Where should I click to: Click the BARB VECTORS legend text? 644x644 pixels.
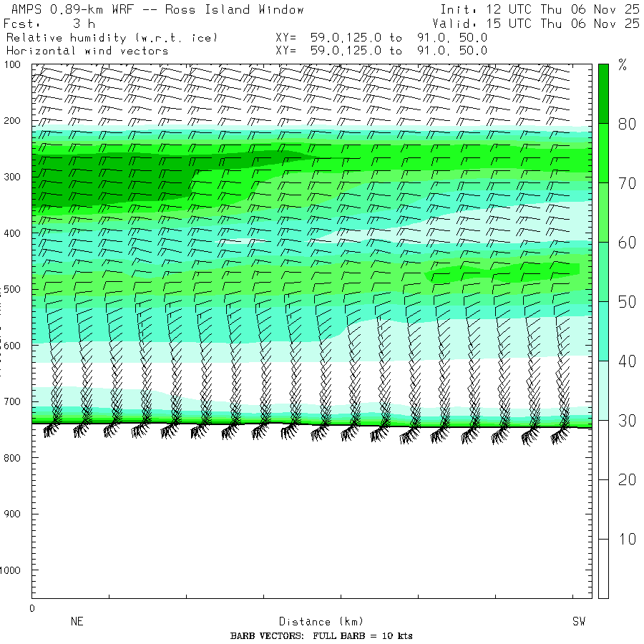point(321,636)
